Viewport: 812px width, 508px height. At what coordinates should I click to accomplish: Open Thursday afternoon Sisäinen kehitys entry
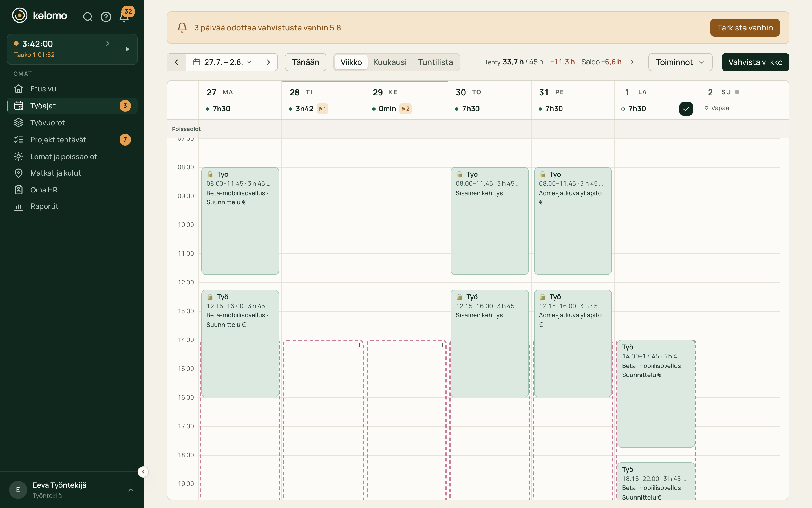click(489, 343)
